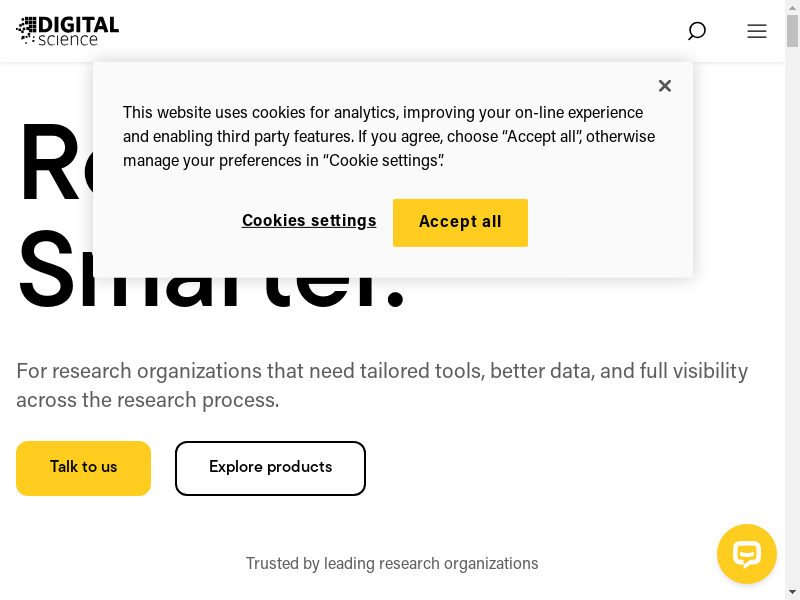Open the yellow chat widget
Viewport: 800px width, 600px height.
click(747, 554)
